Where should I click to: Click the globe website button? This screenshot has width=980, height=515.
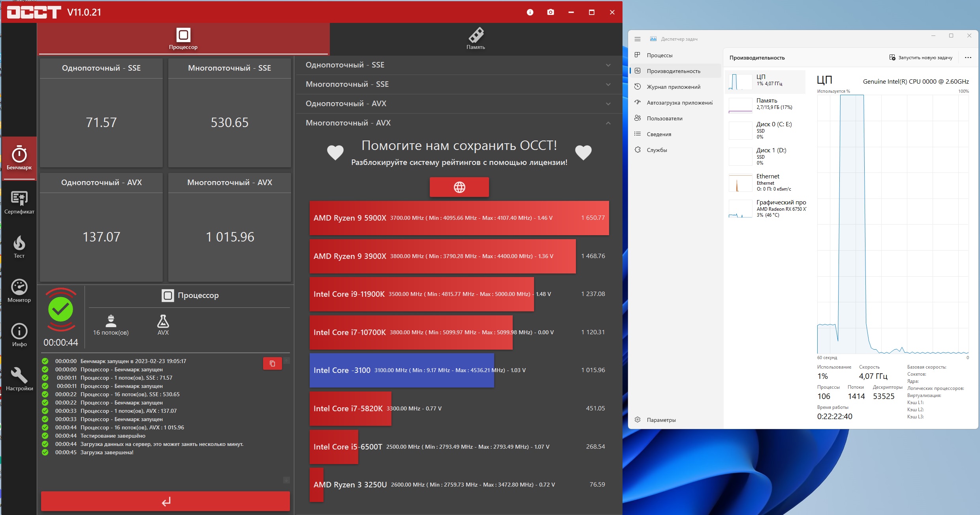459,187
